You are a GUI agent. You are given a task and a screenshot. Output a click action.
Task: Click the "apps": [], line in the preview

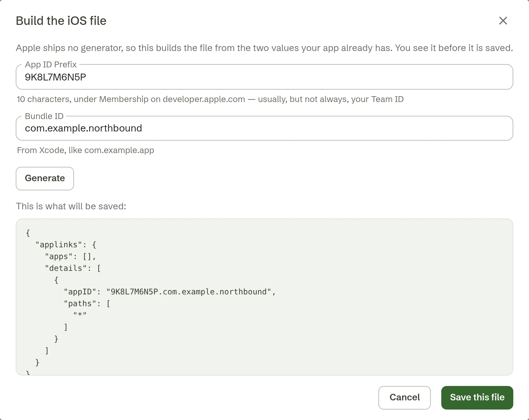coord(70,256)
